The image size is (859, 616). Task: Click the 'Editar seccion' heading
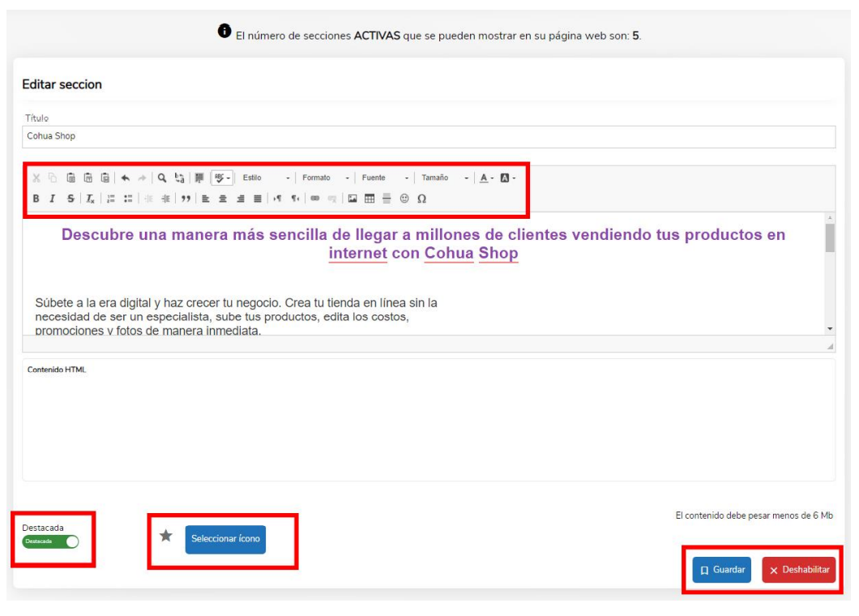click(62, 84)
